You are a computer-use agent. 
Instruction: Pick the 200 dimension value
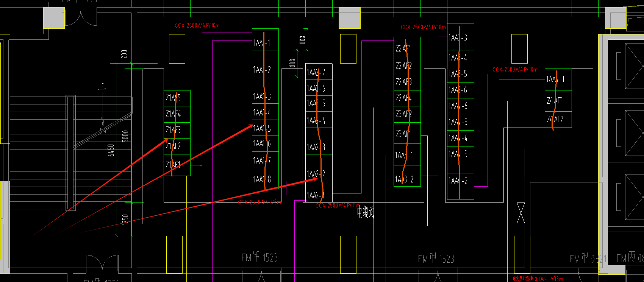pyautogui.click(x=124, y=54)
